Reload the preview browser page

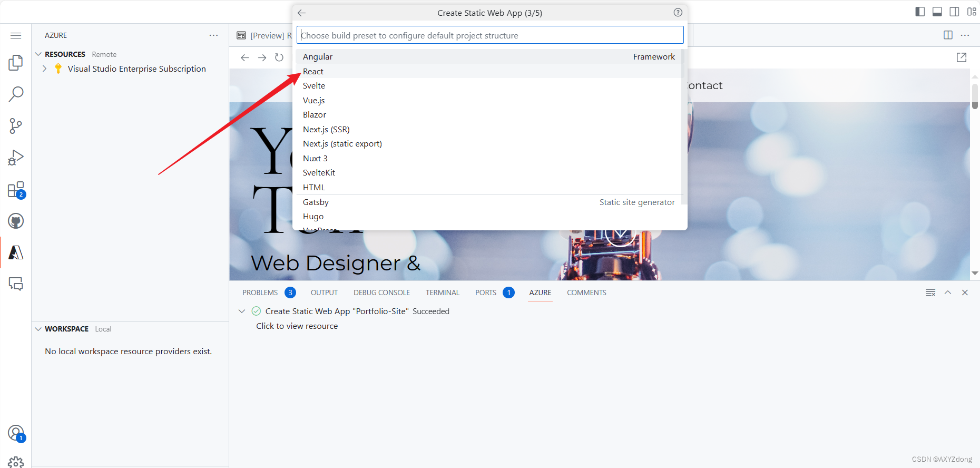(279, 57)
